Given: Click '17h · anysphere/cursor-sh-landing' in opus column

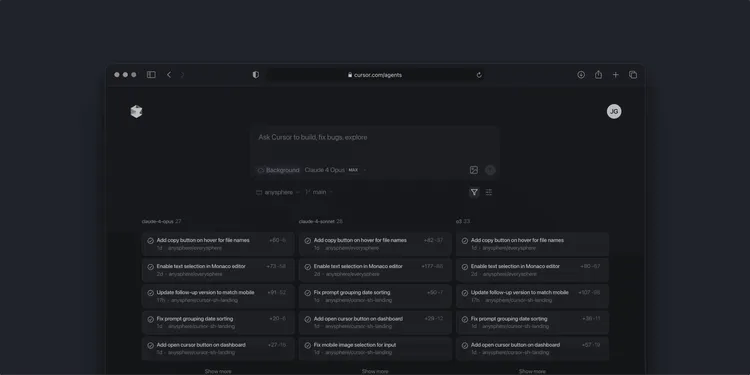Looking at the screenshot, I should tap(197, 300).
